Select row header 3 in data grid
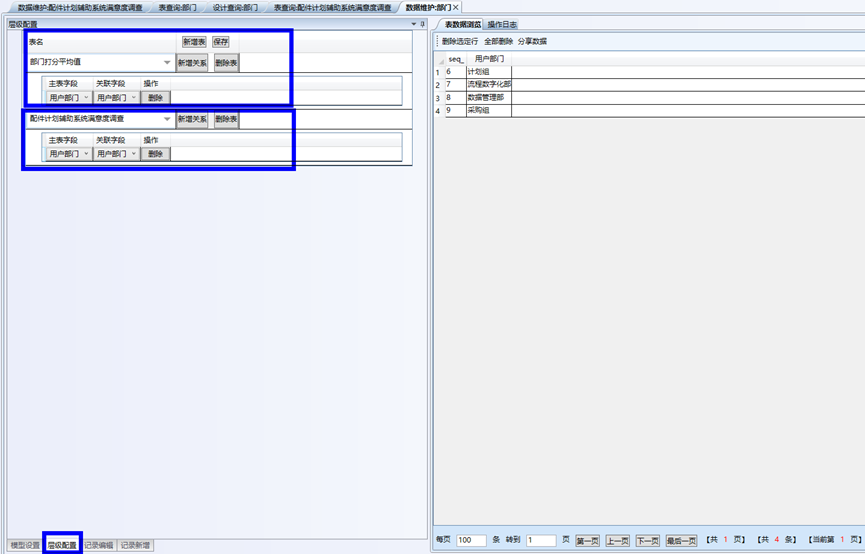 (438, 98)
